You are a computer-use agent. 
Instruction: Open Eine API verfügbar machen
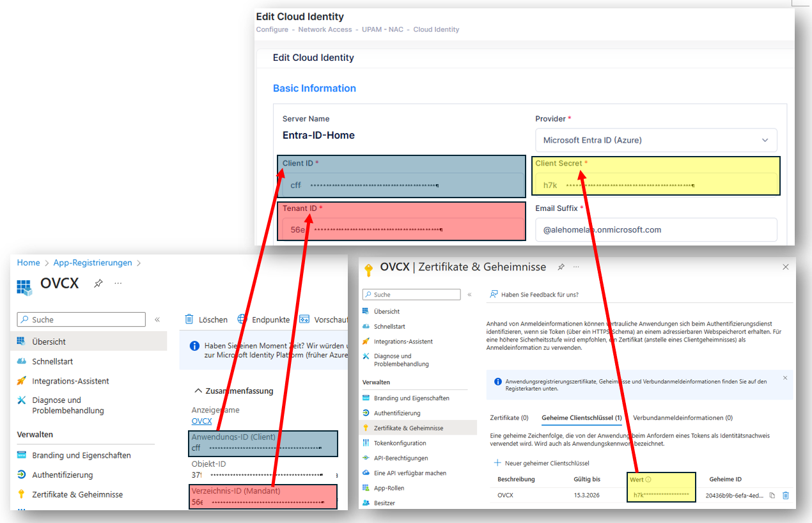410,473
